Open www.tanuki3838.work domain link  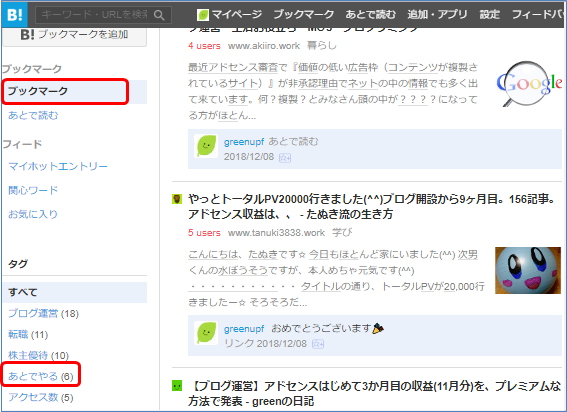coord(276,233)
